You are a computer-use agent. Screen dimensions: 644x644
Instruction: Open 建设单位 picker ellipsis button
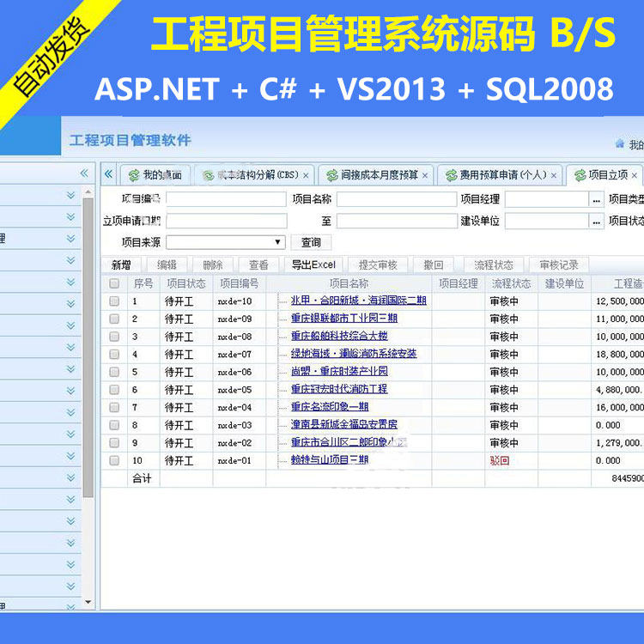click(x=597, y=222)
